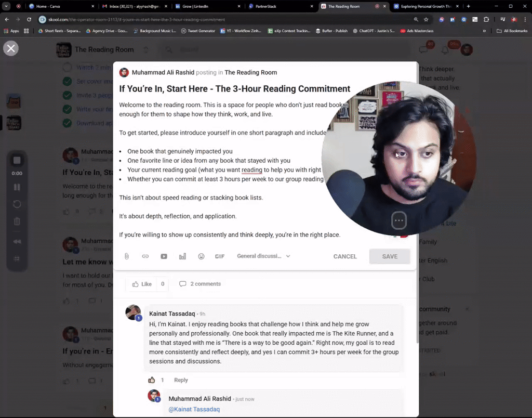Switch to the Home - Canva tab
Screen dimensions: 532x418
tap(61, 6)
